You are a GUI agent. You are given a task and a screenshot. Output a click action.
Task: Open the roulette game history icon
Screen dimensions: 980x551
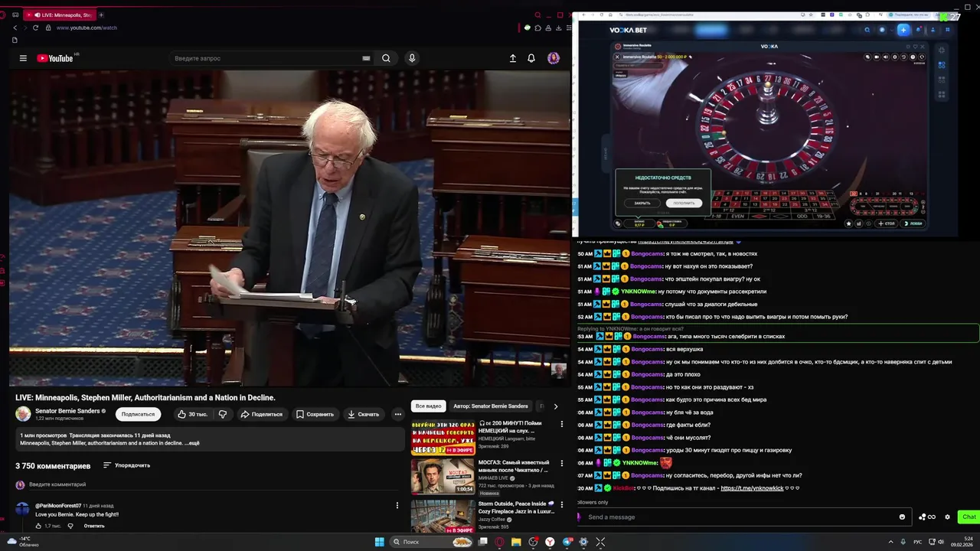904,57
